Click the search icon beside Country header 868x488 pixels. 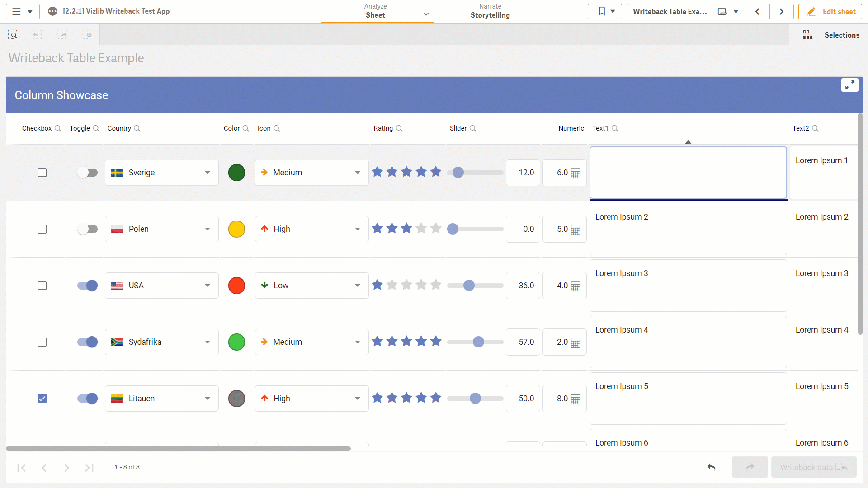[x=137, y=129]
